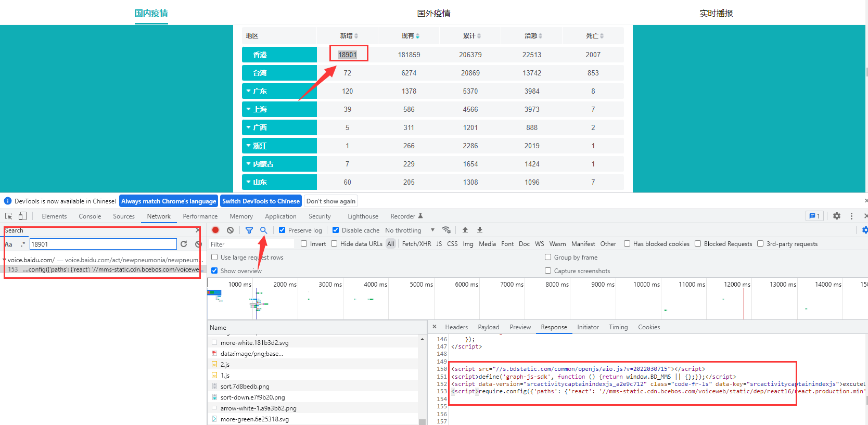Export HAR file with download icon

tap(480, 230)
